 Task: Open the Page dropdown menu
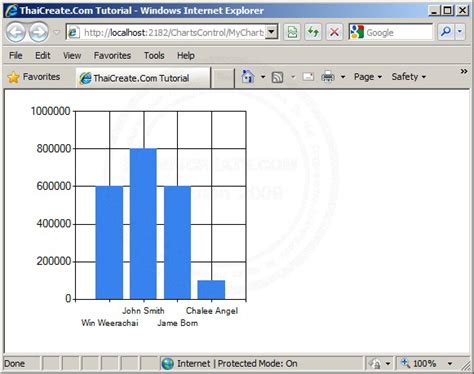368,77
